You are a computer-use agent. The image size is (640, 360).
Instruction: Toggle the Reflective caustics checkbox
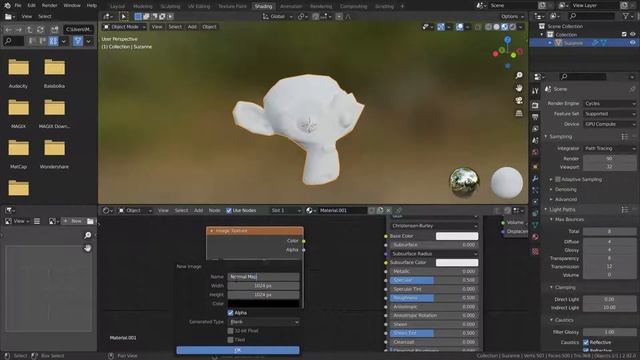point(586,342)
